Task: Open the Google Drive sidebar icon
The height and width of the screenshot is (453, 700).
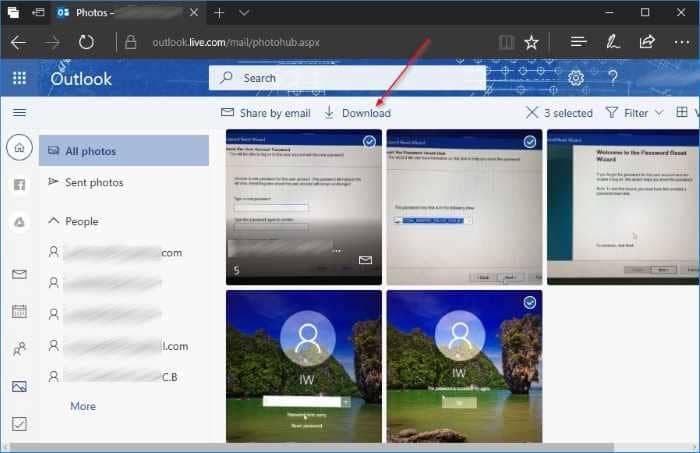Action: [19, 222]
